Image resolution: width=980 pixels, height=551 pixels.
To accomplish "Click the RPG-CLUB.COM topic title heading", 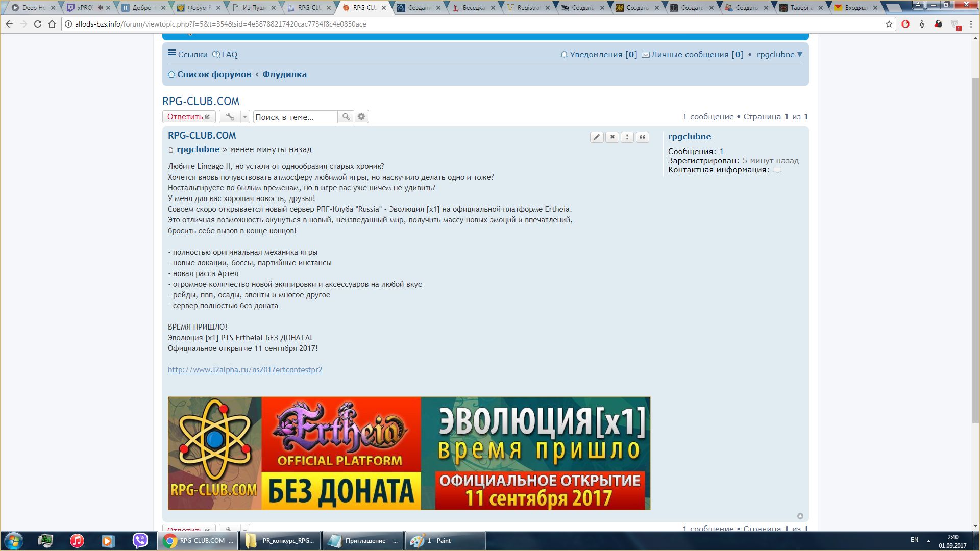I will [x=201, y=101].
